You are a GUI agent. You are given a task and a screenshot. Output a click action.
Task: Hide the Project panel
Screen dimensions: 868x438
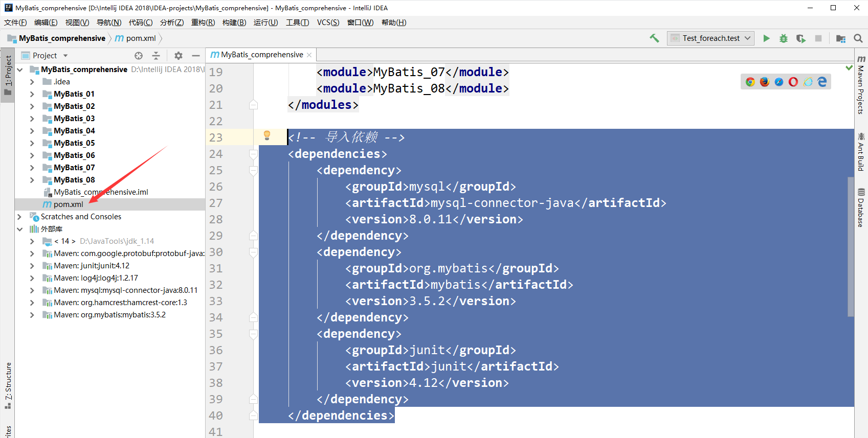pos(196,56)
